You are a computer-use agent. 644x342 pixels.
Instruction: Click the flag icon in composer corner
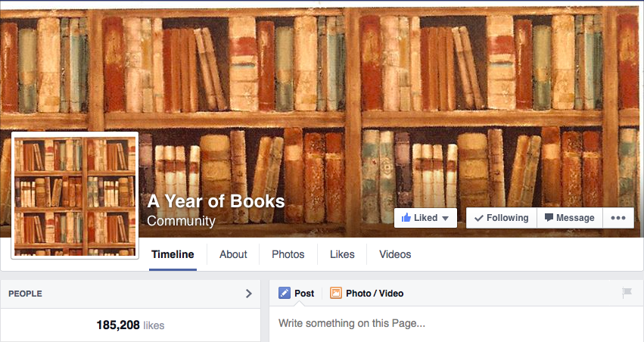click(x=627, y=293)
